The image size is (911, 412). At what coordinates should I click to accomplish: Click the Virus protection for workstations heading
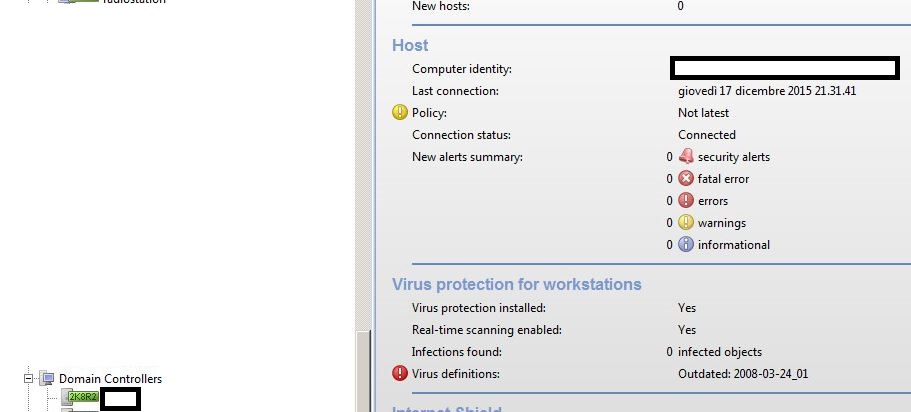click(517, 284)
